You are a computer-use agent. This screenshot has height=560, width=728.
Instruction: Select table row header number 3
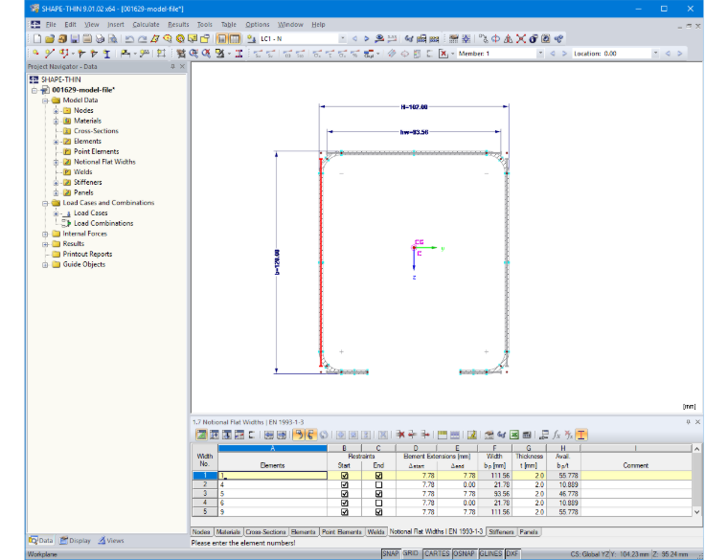pos(204,494)
